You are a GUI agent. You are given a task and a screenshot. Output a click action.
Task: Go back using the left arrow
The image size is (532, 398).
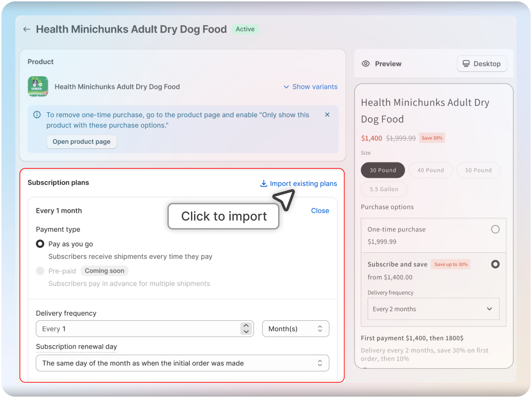27,29
